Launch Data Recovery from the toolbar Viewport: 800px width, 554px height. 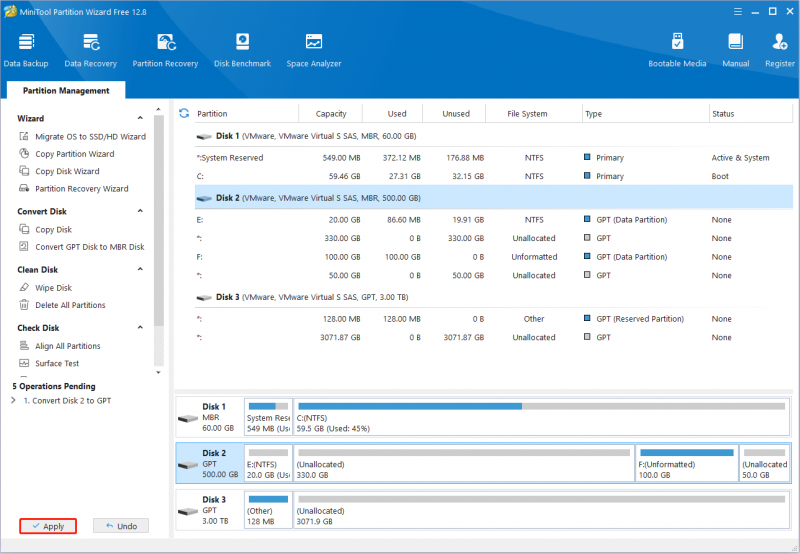(x=90, y=49)
